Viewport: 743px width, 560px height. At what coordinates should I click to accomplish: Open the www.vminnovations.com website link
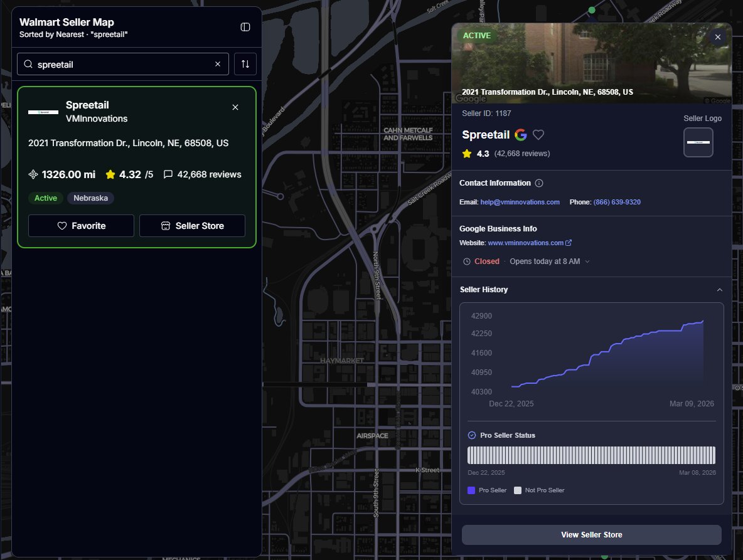coord(525,243)
